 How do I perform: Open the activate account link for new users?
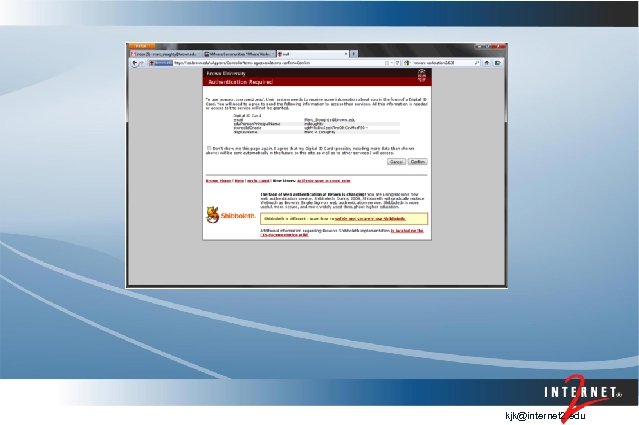coord(324,181)
